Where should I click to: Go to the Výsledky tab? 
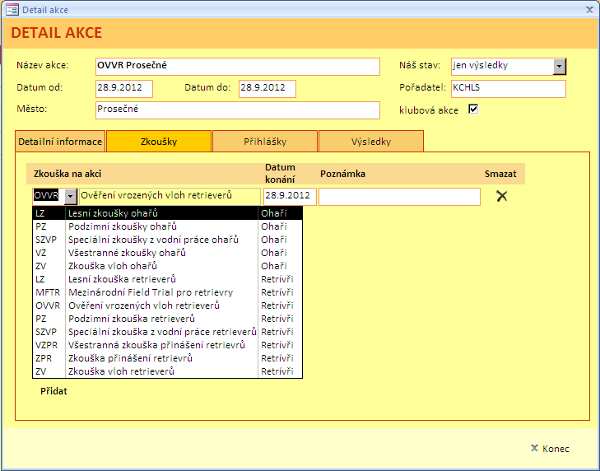pyautogui.click(x=371, y=142)
